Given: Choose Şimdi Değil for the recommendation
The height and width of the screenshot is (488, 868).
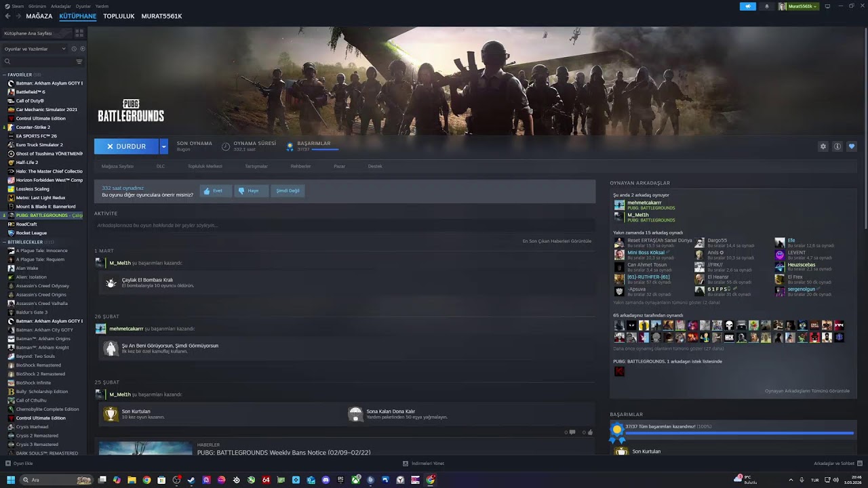Looking at the screenshot, I should tap(288, 191).
